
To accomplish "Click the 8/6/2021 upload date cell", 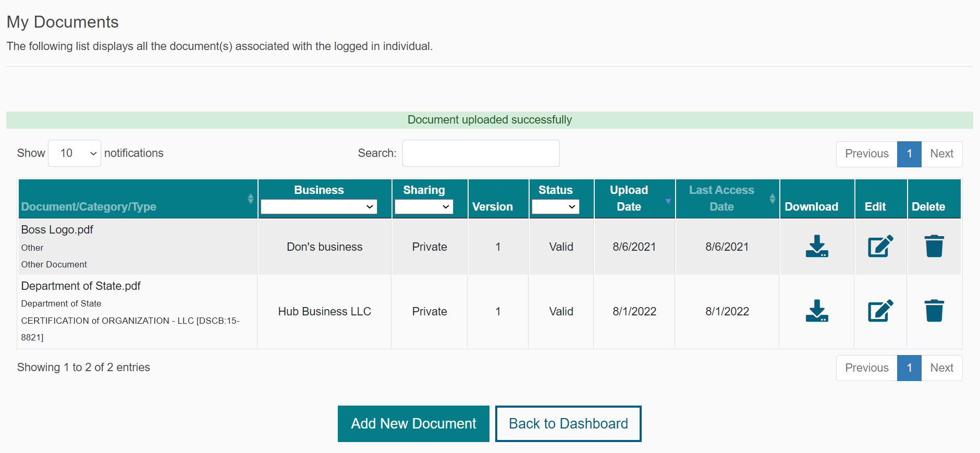I will [634, 247].
